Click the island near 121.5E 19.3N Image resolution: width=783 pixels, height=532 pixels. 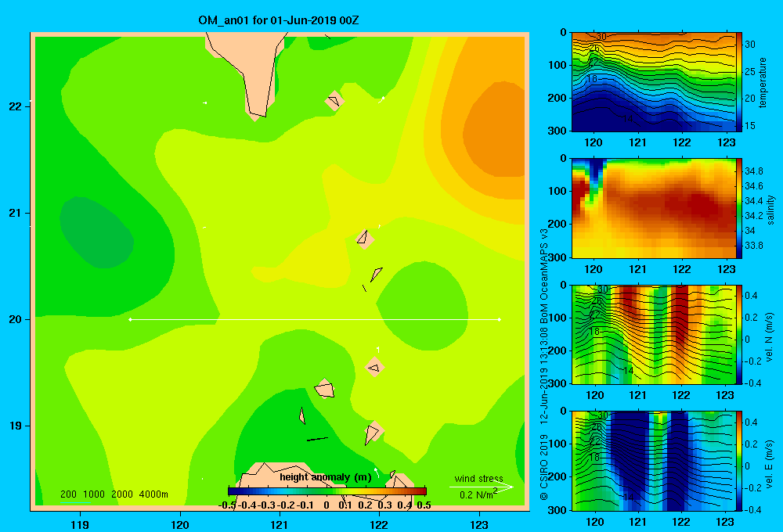point(325,388)
